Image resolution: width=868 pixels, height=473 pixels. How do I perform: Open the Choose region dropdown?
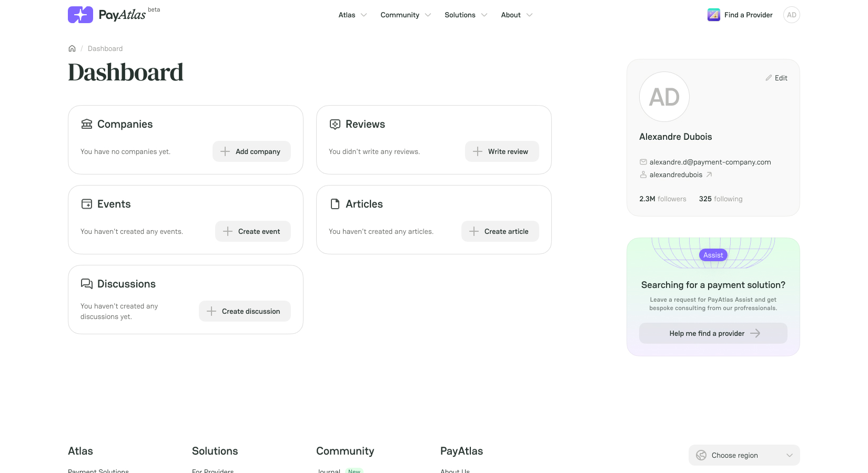744,455
